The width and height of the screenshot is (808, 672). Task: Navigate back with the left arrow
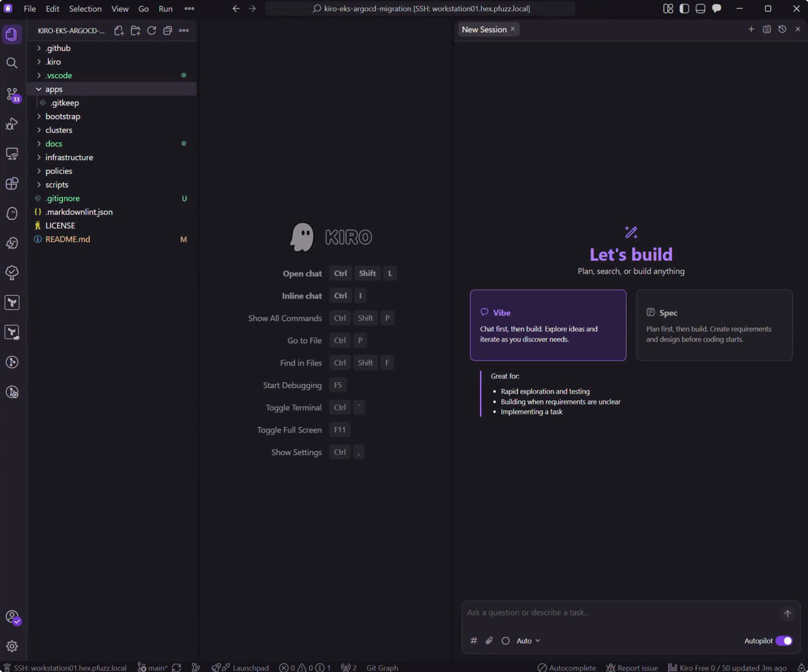point(236,9)
